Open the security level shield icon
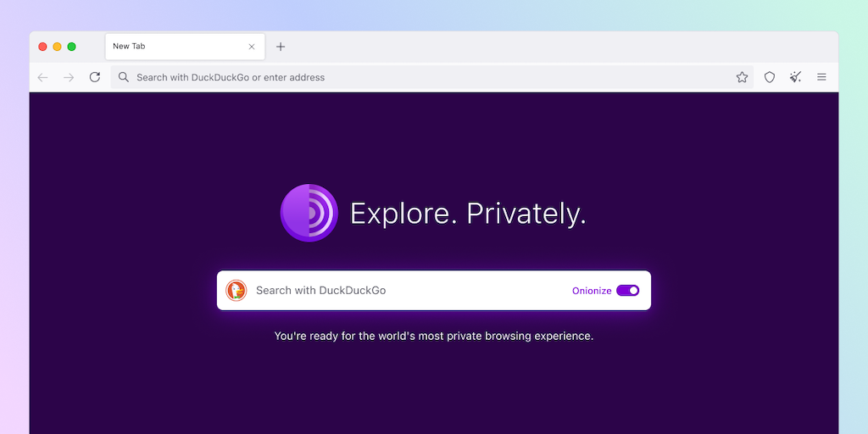The height and width of the screenshot is (434, 868). tap(770, 77)
